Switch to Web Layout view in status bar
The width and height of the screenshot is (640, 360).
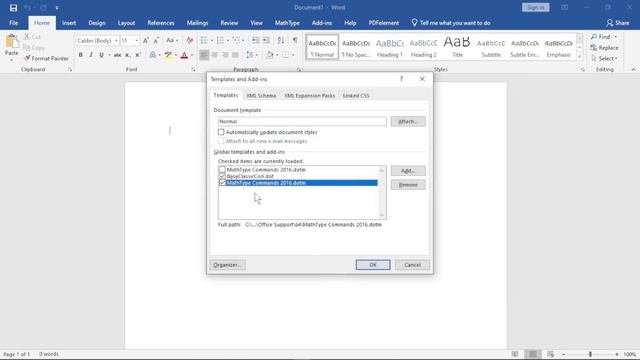[x=551, y=354]
